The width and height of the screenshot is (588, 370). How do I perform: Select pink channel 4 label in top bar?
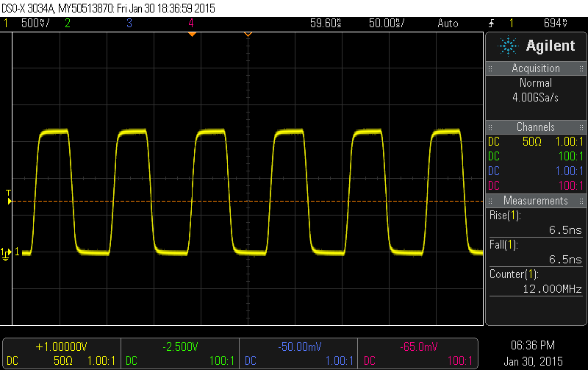coord(191,24)
